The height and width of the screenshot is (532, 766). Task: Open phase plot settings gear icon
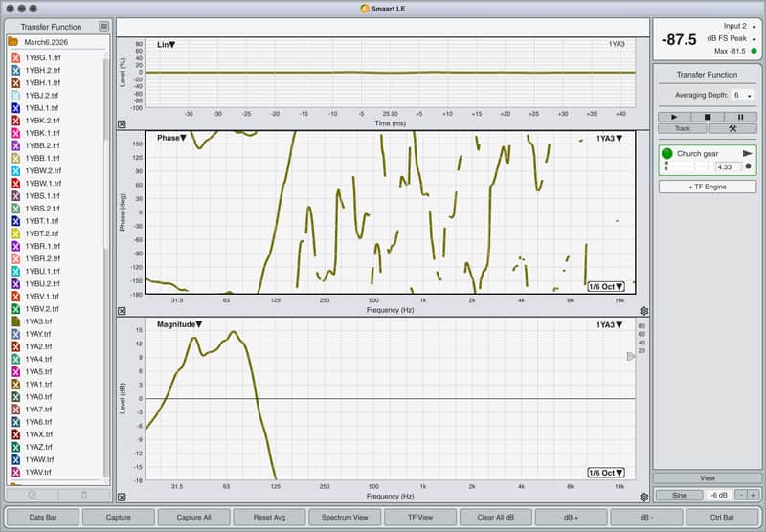point(643,311)
